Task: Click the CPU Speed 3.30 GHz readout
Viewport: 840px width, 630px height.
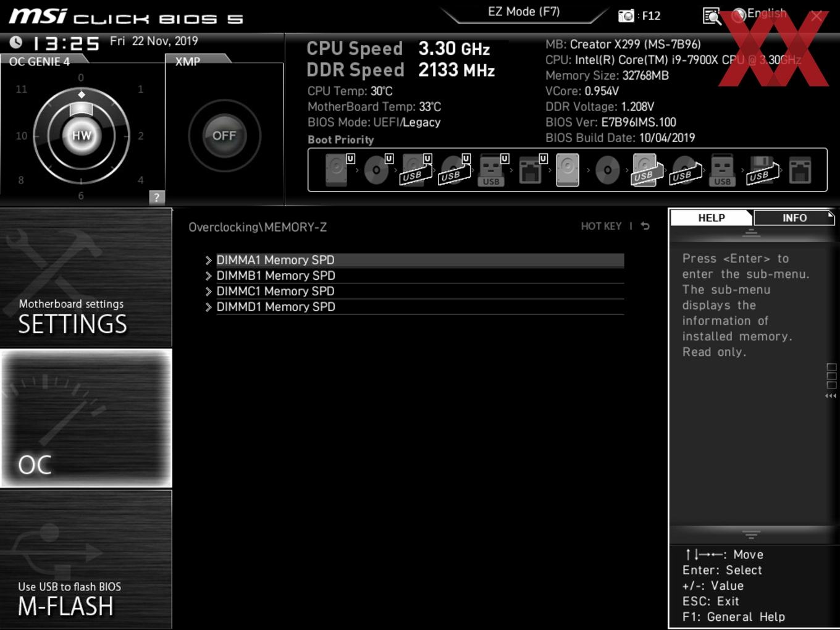Action: pos(398,48)
